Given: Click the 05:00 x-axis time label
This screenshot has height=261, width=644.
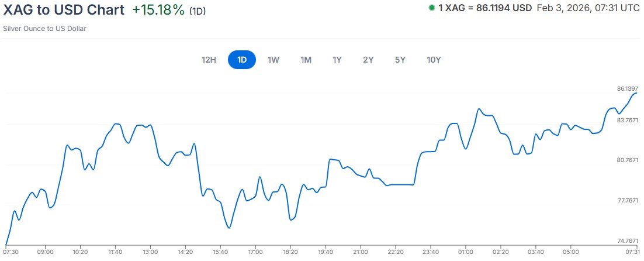Looking at the screenshot, I should pos(570,251).
